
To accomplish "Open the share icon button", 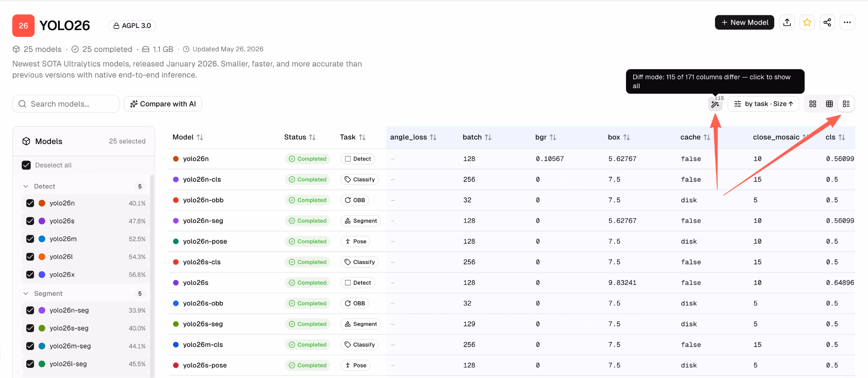I will coord(827,22).
